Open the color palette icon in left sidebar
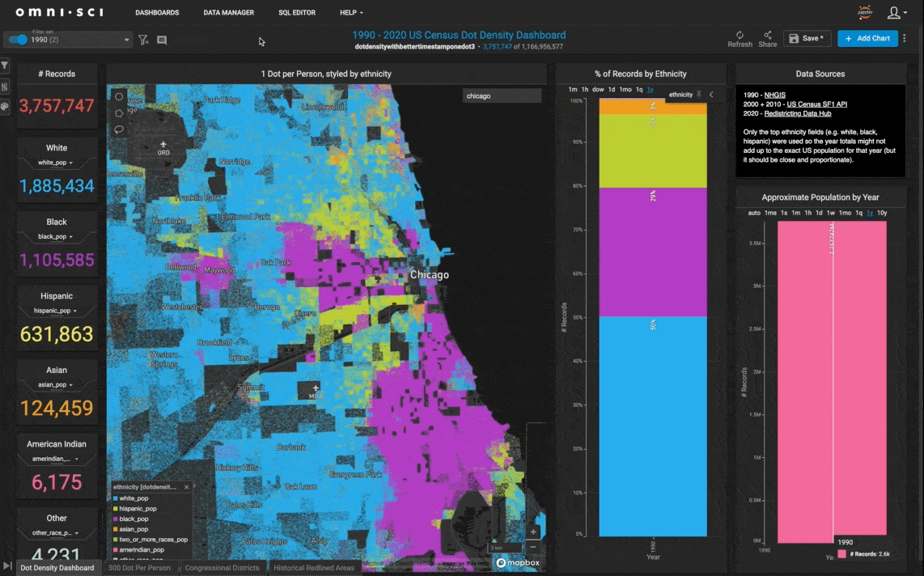 click(x=5, y=107)
